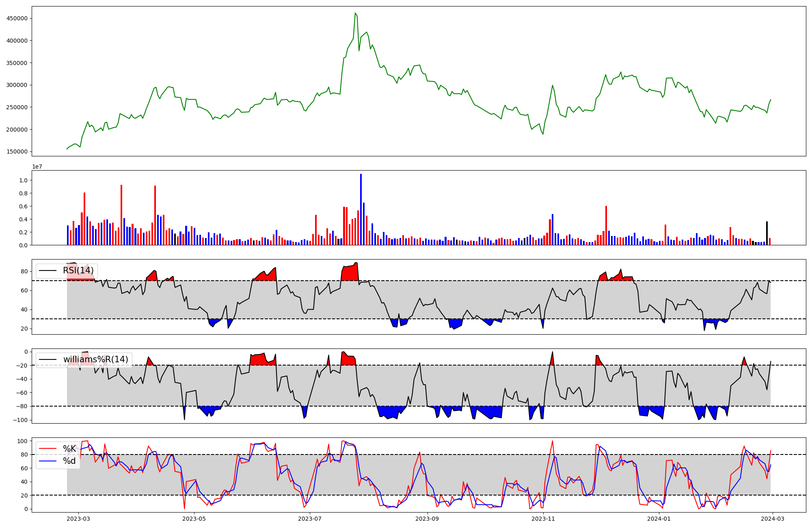Click the red %K line swatch in legend
The image size is (812, 528).
click(x=48, y=449)
